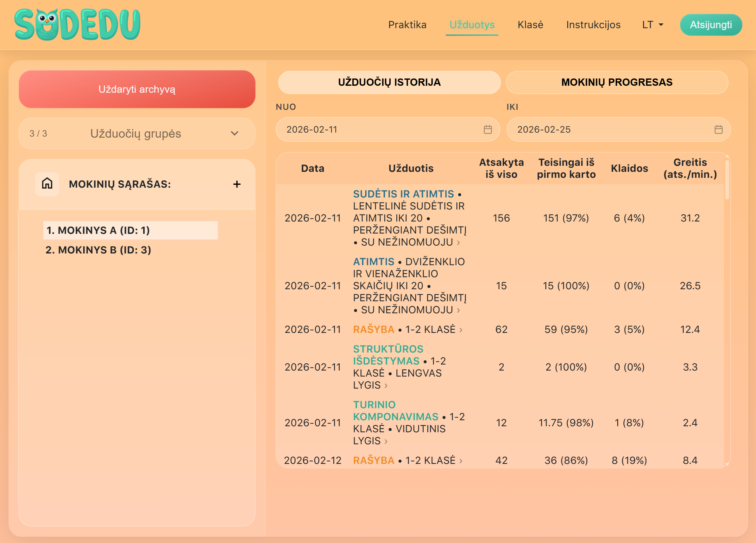The height and width of the screenshot is (543, 756).
Task: Open the Sudėtis ir atimtis task link
Action: 403,194
